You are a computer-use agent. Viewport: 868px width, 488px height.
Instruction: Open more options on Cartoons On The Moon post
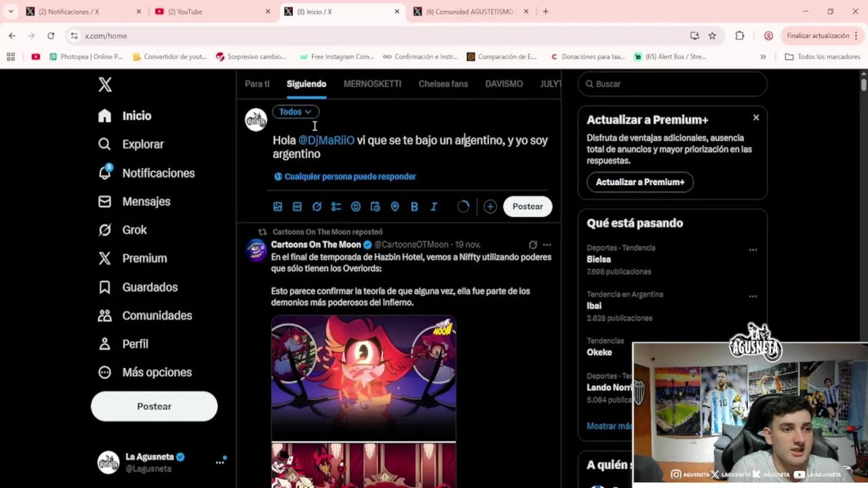tap(547, 245)
